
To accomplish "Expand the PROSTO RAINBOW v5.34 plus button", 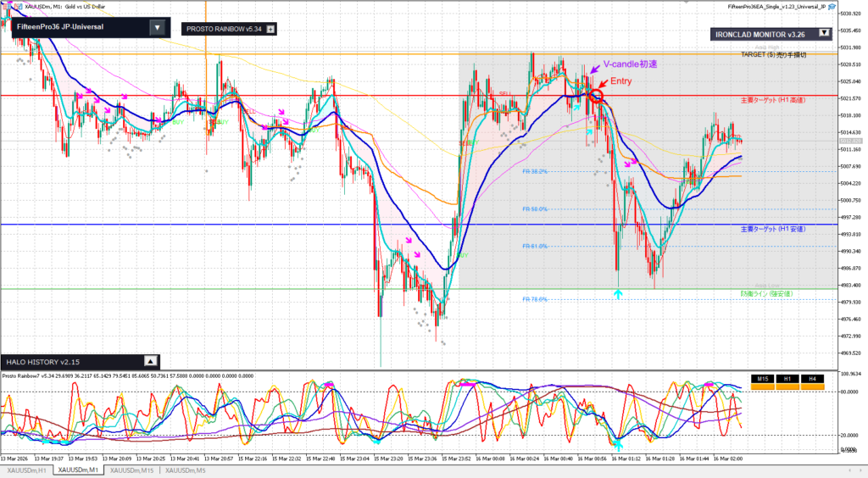I will 270,29.
